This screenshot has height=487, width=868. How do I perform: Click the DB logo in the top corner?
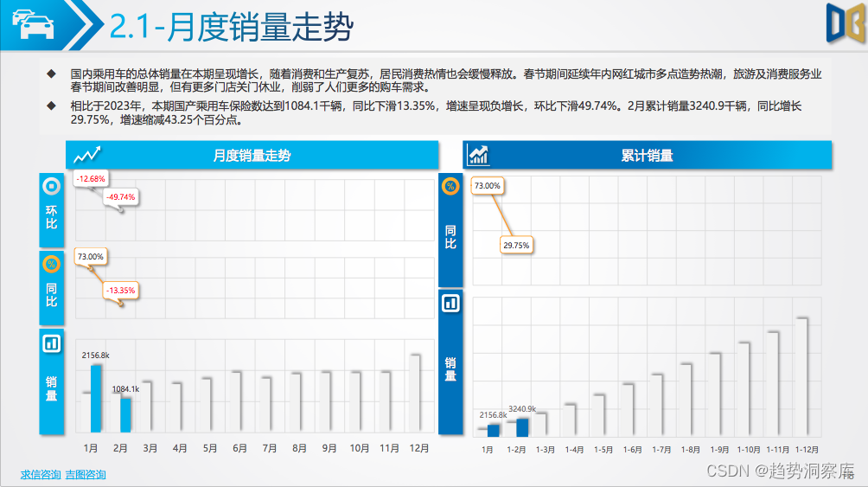coord(846,22)
